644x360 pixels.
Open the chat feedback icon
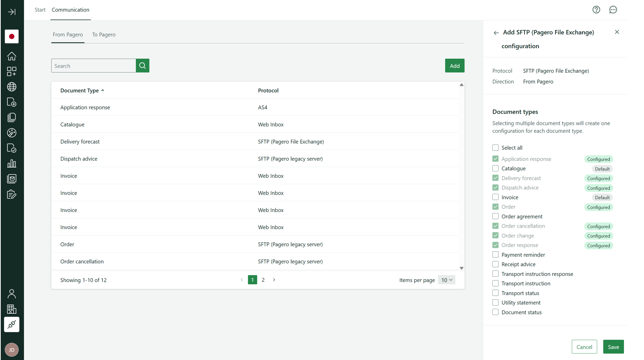point(613,10)
